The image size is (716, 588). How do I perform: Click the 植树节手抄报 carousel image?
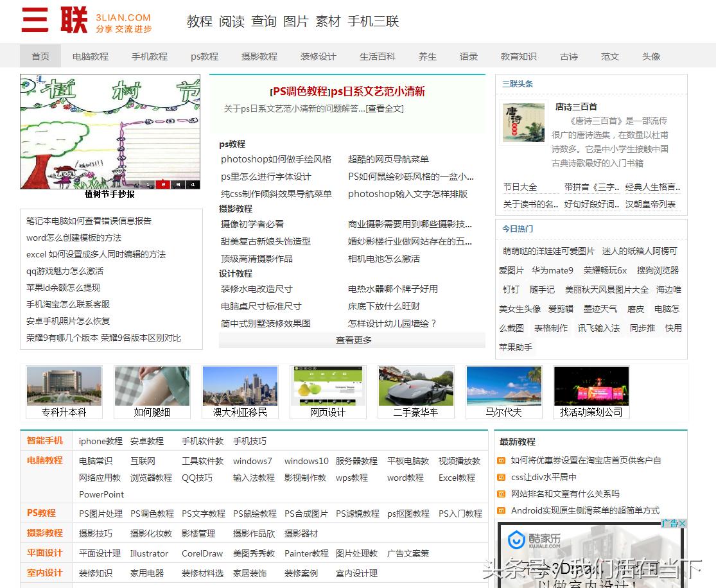(109, 128)
